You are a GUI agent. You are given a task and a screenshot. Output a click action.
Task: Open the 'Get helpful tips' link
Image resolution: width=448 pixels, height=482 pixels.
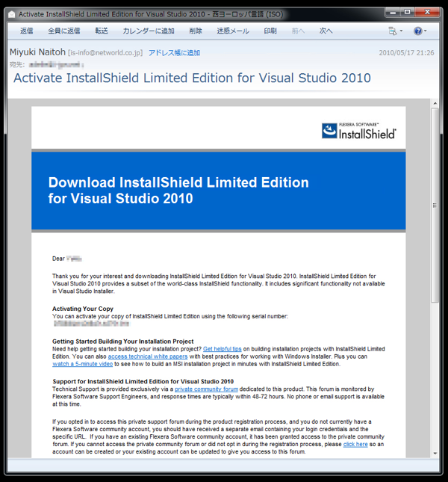coord(223,349)
